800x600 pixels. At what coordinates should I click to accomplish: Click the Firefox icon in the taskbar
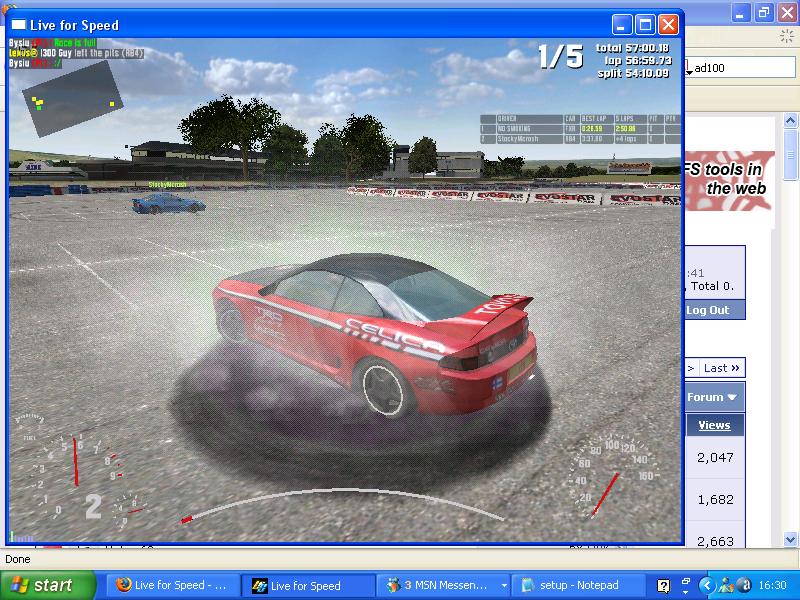point(123,585)
